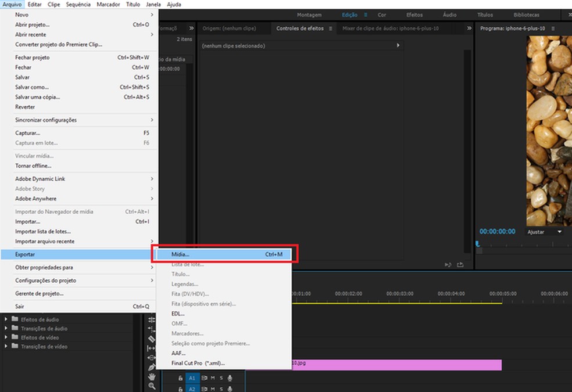This screenshot has height=392, width=572.
Task: Expand the Transições de vídeo folder
Action: [7, 347]
